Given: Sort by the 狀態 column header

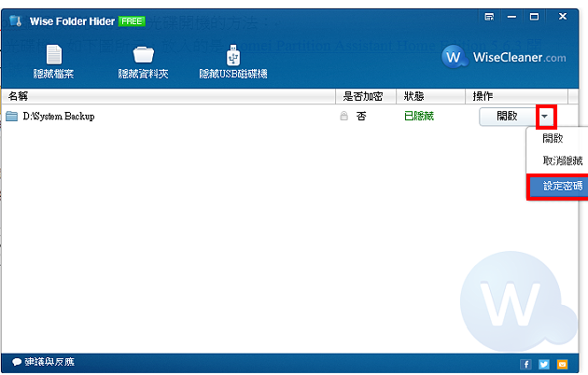Looking at the screenshot, I should [430, 96].
